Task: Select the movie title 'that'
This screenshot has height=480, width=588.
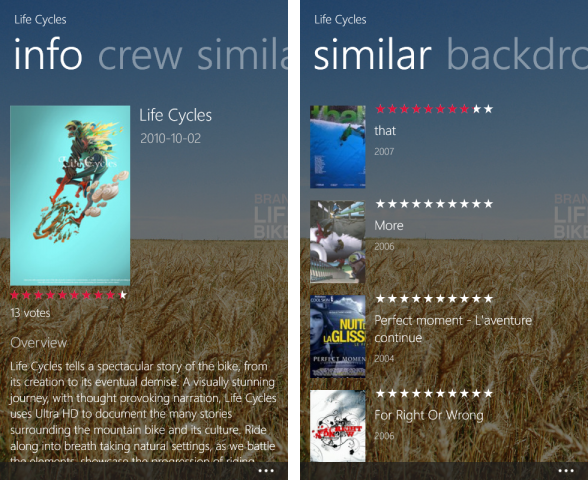Action: point(385,130)
